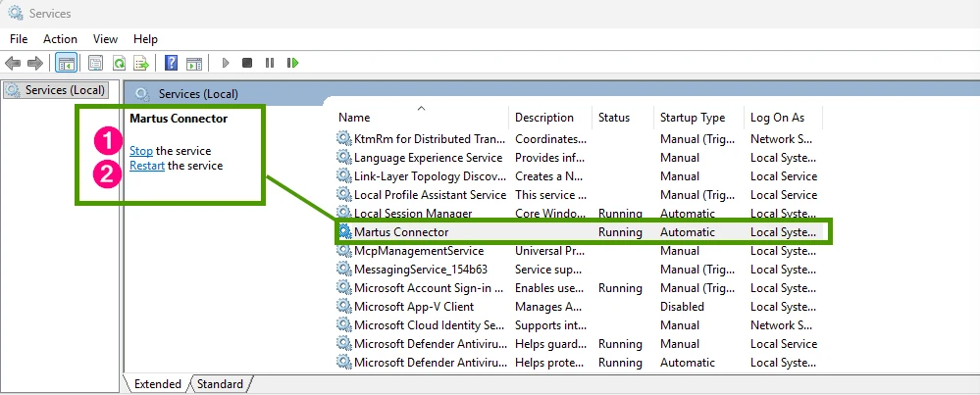Click gear icon of Microsoft Cloud Identity row
Screen dimensions: 980x395
344,325
